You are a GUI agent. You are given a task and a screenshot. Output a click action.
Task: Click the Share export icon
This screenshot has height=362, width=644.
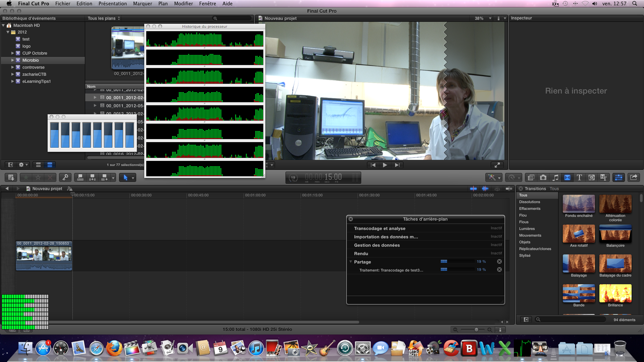point(633,177)
